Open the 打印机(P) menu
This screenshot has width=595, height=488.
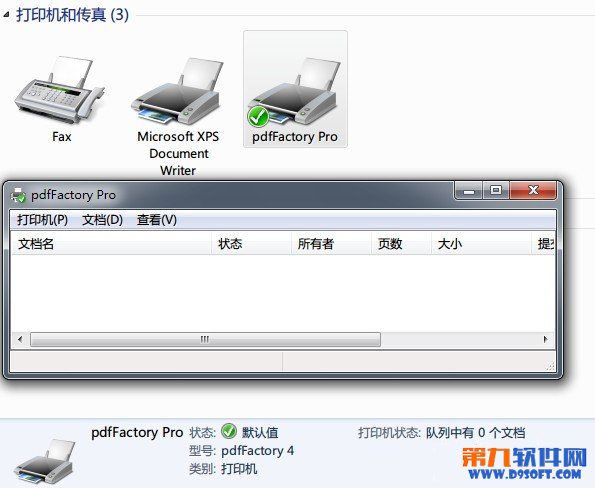tap(42, 220)
